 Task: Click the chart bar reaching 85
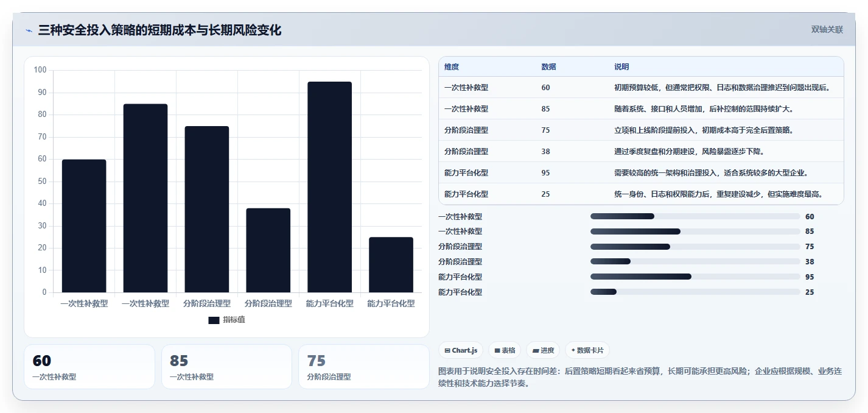145,198
